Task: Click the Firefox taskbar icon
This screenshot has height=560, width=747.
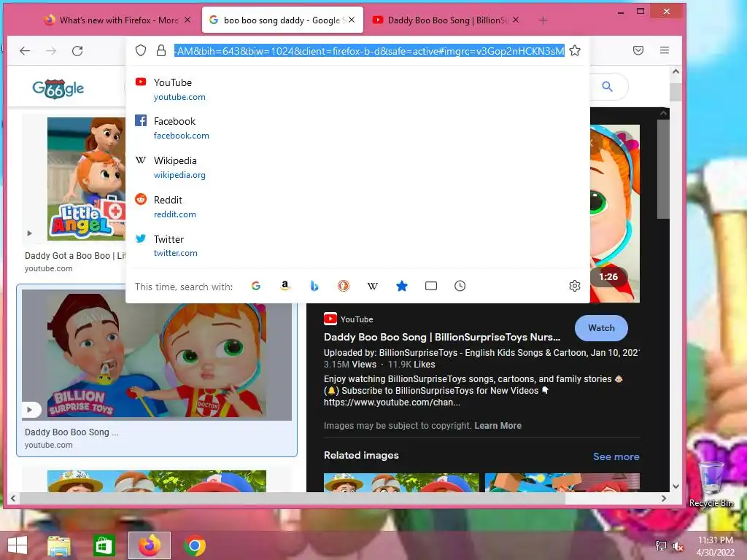Action: pyautogui.click(x=149, y=545)
